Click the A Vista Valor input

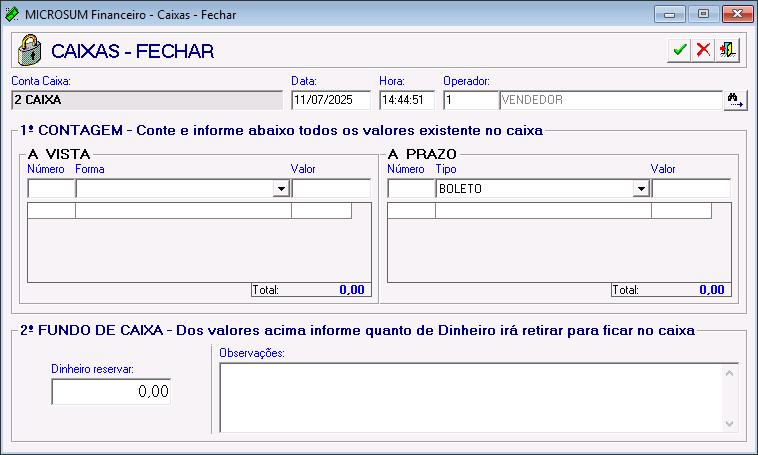[331, 189]
